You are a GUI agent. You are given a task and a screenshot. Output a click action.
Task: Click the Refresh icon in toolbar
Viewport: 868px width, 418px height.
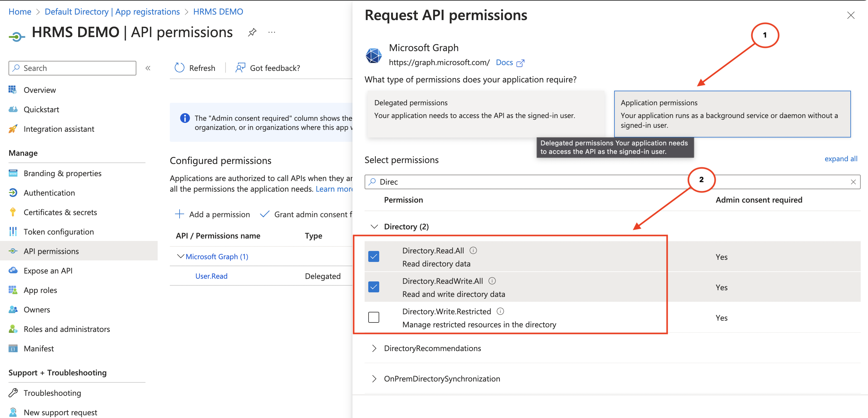coord(180,68)
